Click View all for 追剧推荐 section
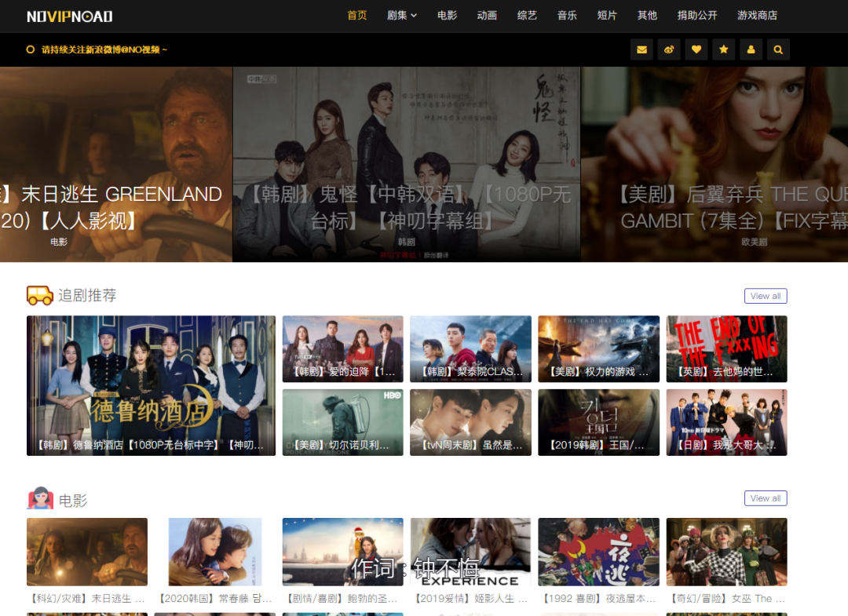 (765, 296)
